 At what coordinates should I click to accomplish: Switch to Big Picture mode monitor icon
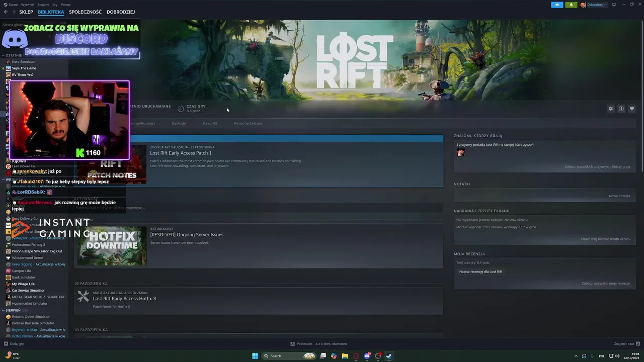pos(614,5)
